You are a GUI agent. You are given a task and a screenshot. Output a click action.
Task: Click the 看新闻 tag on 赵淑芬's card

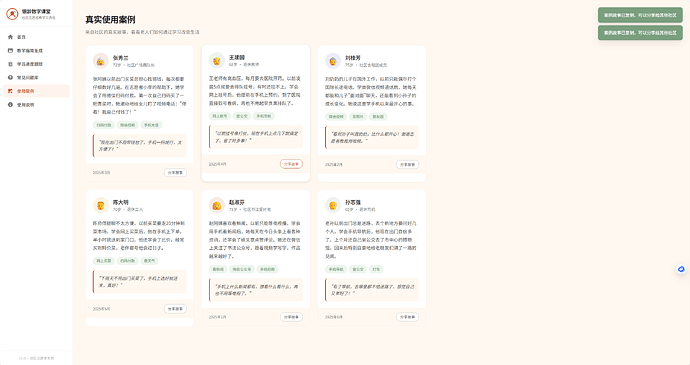[218, 269]
